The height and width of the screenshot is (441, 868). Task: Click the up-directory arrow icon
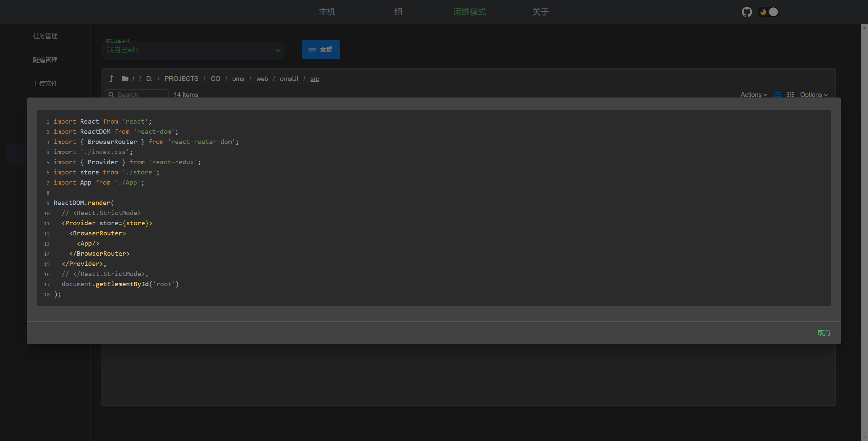[x=111, y=79]
